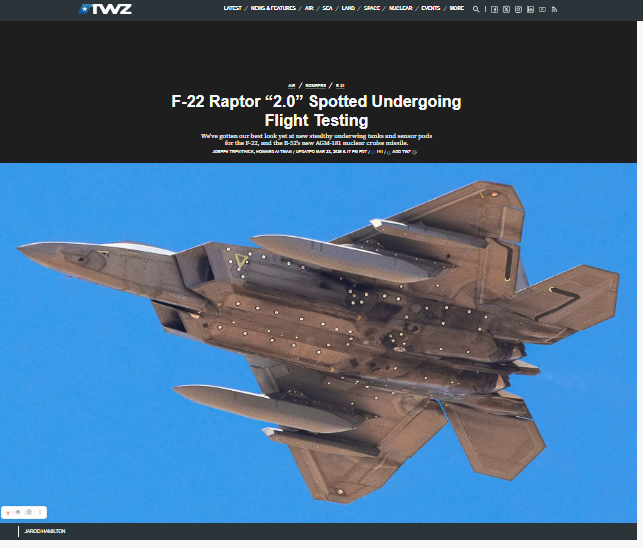643x548 pixels.
Task: Open the RSS feed icon
Action: pyautogui.click(x=554, y=9)
